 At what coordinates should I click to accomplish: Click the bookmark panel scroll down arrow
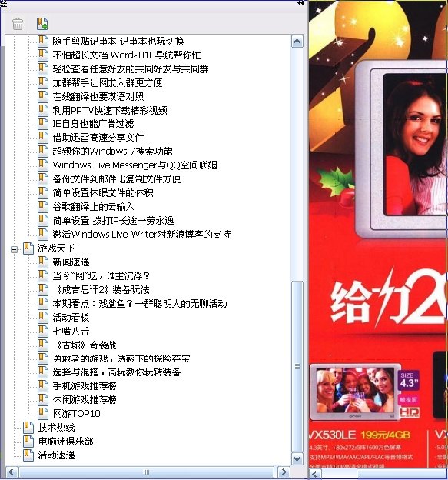coord(297,458)
